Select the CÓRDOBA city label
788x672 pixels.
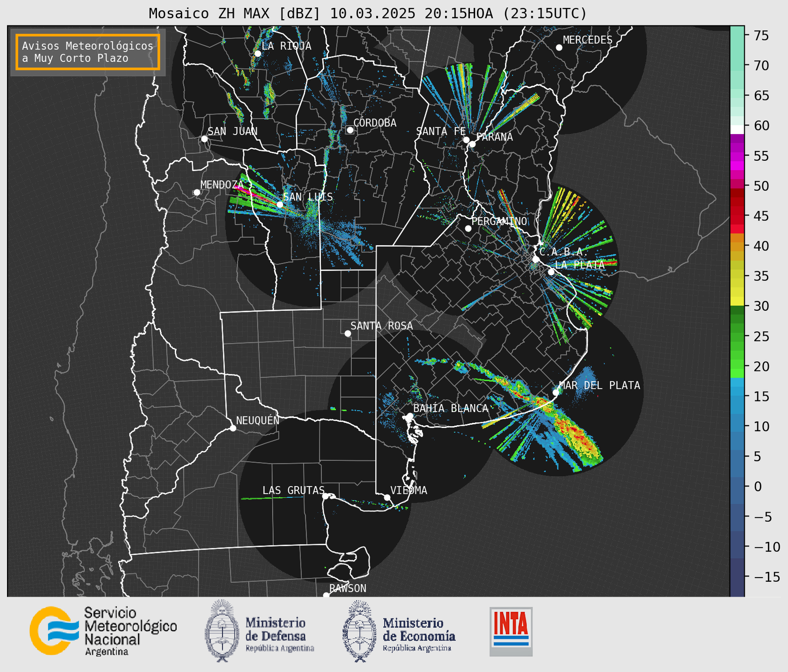tap(375, 123)
